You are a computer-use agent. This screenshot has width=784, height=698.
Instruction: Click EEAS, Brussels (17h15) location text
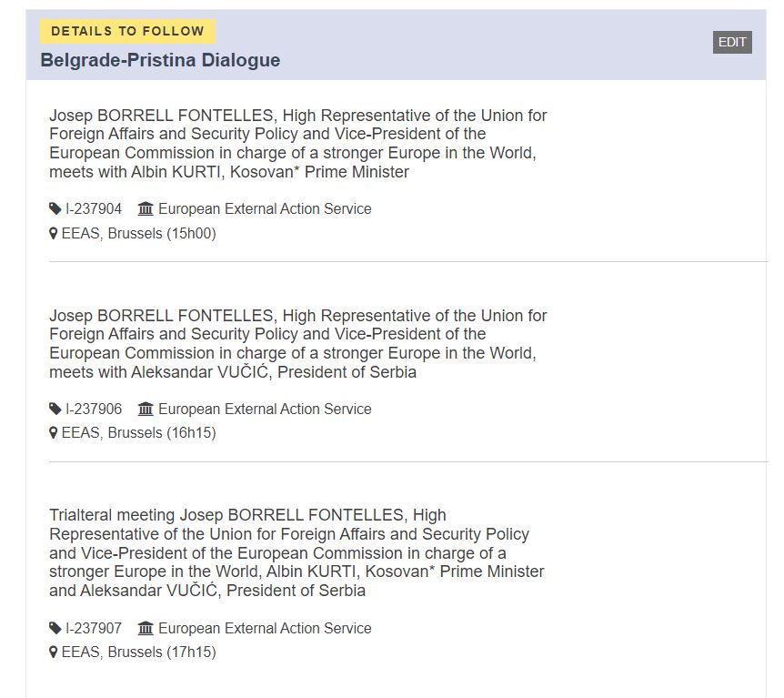[138, 652]
